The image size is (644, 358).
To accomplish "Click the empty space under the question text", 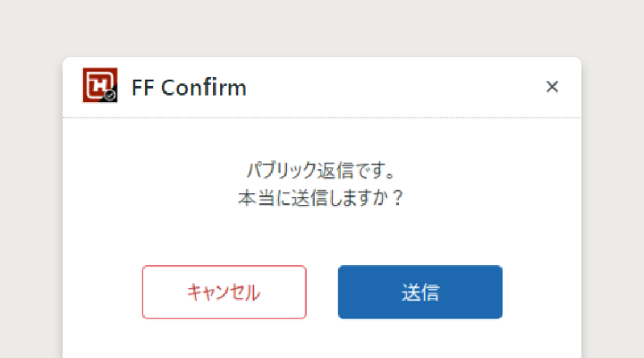I will tap(321, 234).
